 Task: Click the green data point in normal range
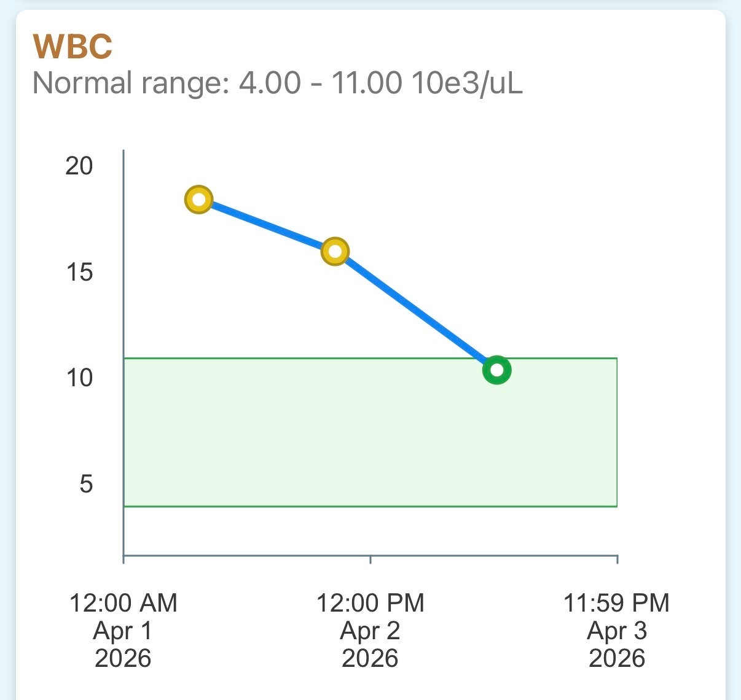497,370
